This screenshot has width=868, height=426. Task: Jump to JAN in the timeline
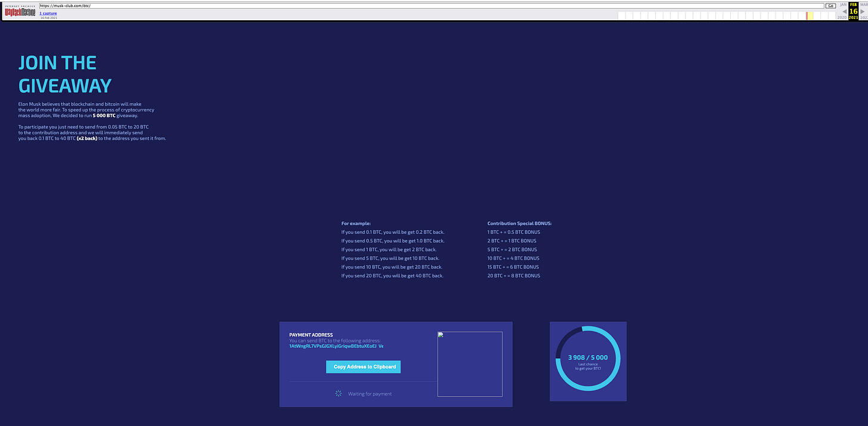pyautogui.click(x=843, y=4)
